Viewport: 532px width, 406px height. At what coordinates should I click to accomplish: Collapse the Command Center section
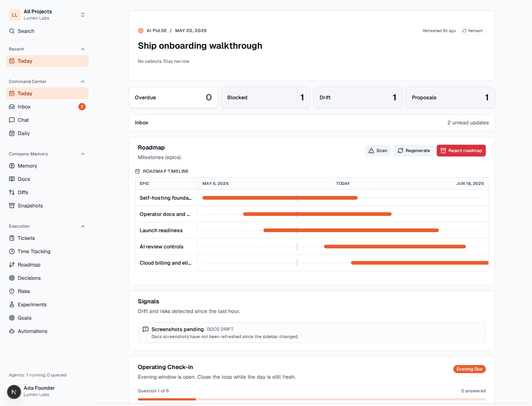click(83, 82)
